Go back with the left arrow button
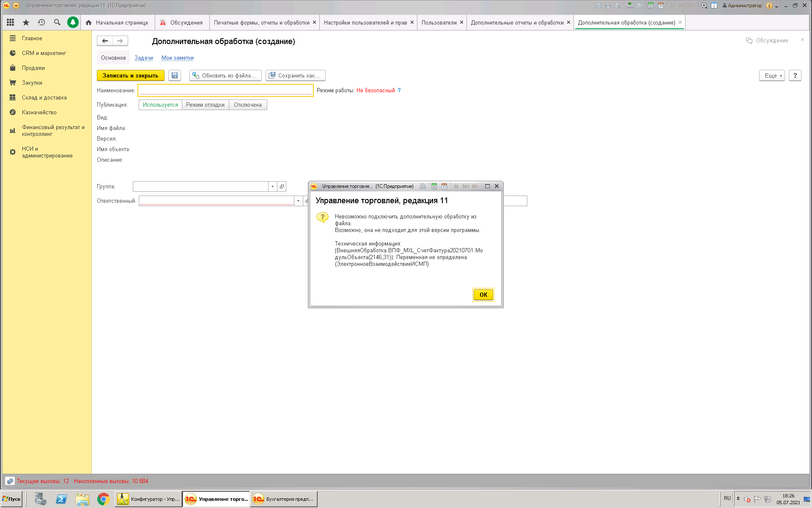Image resolution: width=812 pixels, height=508 pixels. click(x=105, y=41)
